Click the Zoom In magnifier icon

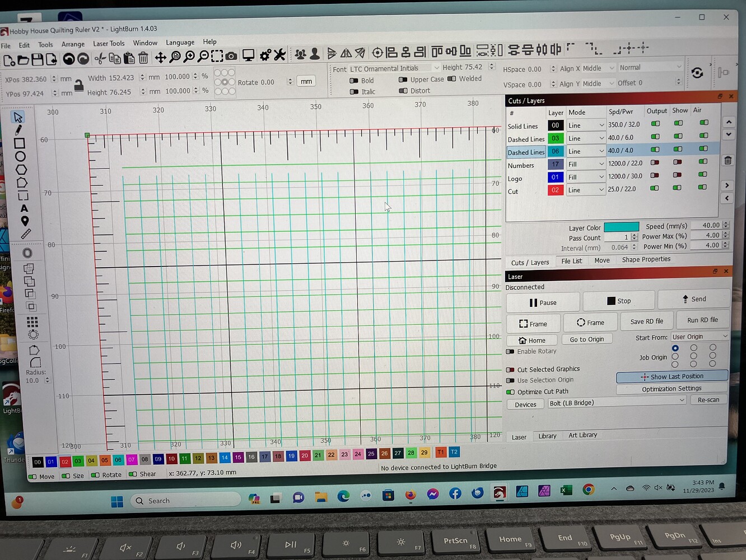coord(189,56)
